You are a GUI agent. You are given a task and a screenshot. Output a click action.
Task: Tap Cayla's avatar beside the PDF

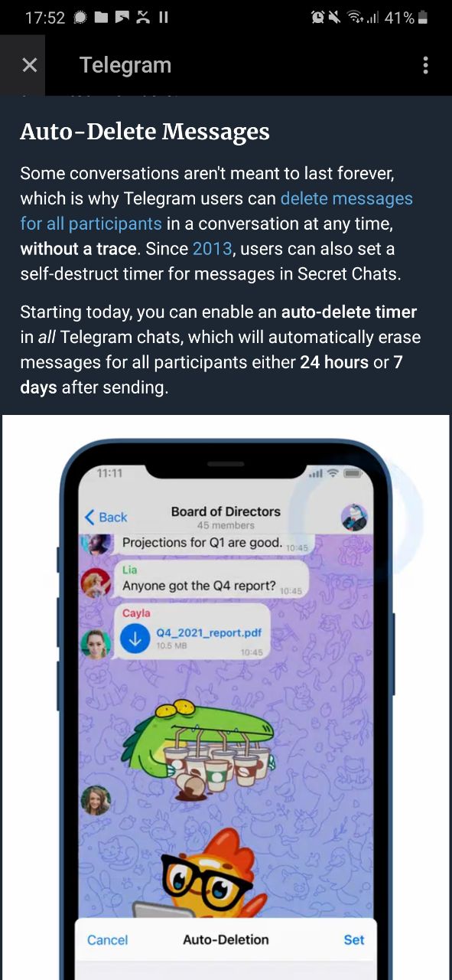point(96,644)
